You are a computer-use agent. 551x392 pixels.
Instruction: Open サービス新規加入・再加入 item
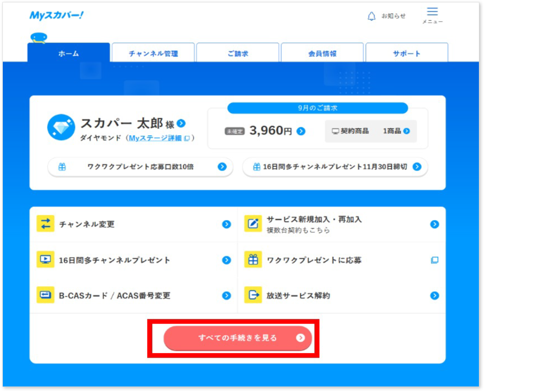pyautogui.click(x=342, y=224)
